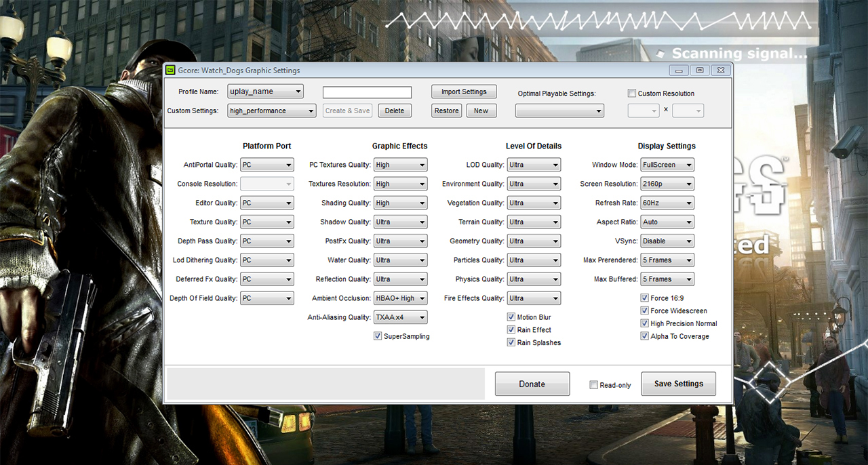Change the Ambient Occlusion dropdown
Viewport: 868px width, 465px height.
point(400,298)
